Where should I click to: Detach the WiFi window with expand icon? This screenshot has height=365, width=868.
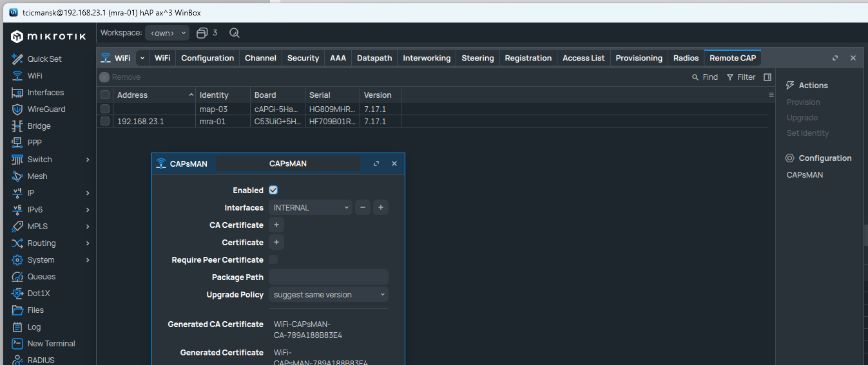835,58
